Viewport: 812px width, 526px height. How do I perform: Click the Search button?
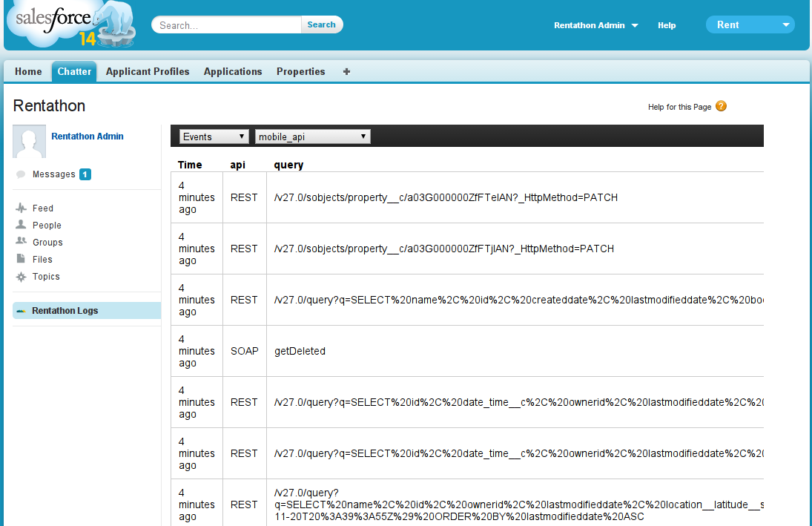point(321,24)
